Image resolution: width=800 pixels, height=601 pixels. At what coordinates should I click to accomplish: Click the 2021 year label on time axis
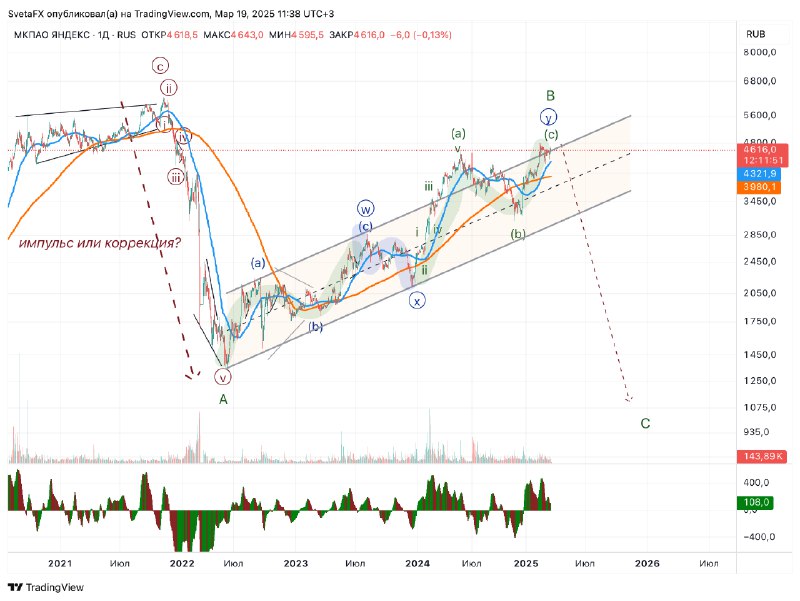[60, 563]
